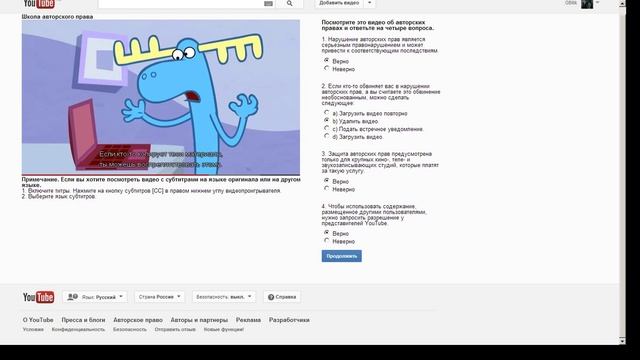The image size is (640, 360).
Task: Open the Язык: Русский dropdown
Action: 95,297
